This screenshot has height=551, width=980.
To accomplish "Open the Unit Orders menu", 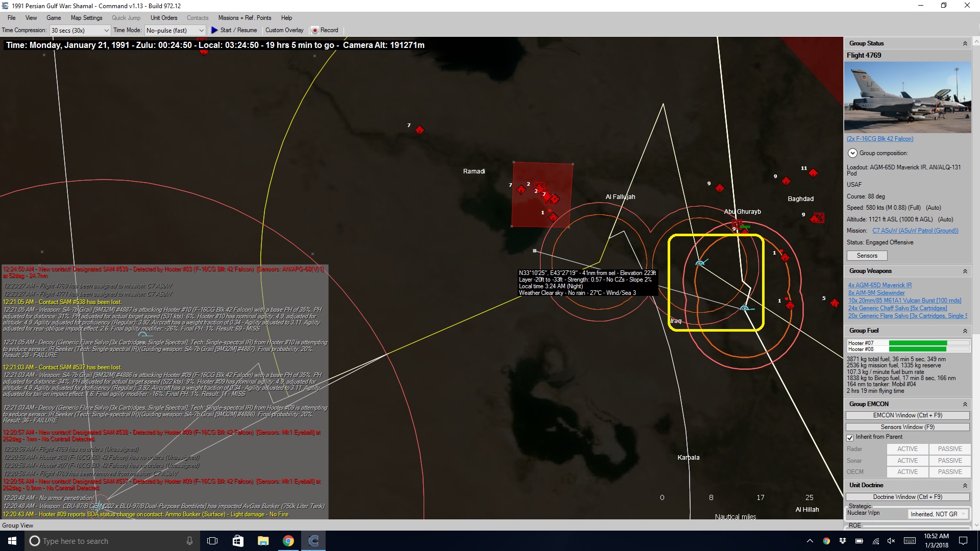I will coord(164,18).
